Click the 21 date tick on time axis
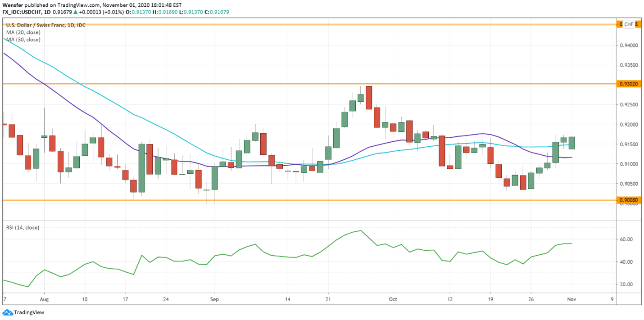644x320 pixels. [x=328, y=298]
